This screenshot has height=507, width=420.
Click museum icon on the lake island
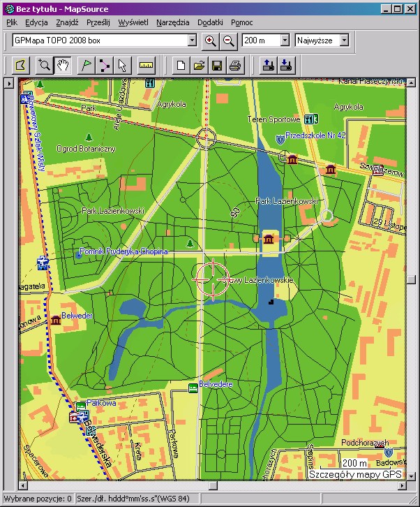pos(269,239)
